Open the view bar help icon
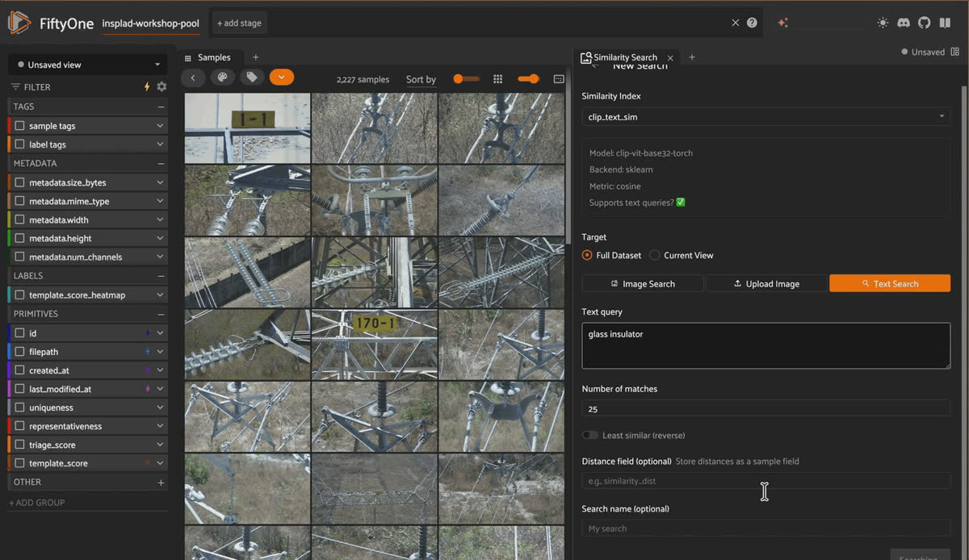The width and height of the screenshot is (969, 560). click(752, 23)
